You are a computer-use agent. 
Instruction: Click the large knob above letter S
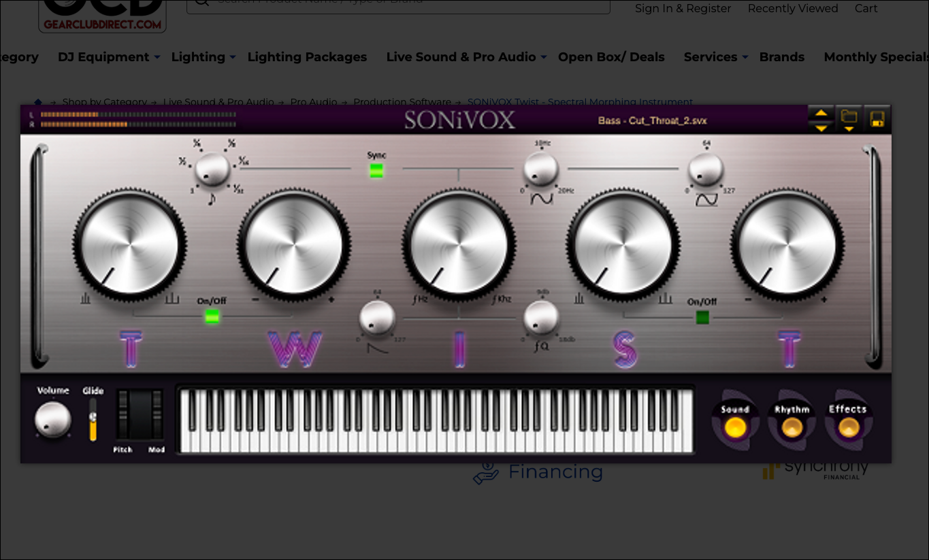click(x=623, y=244)
